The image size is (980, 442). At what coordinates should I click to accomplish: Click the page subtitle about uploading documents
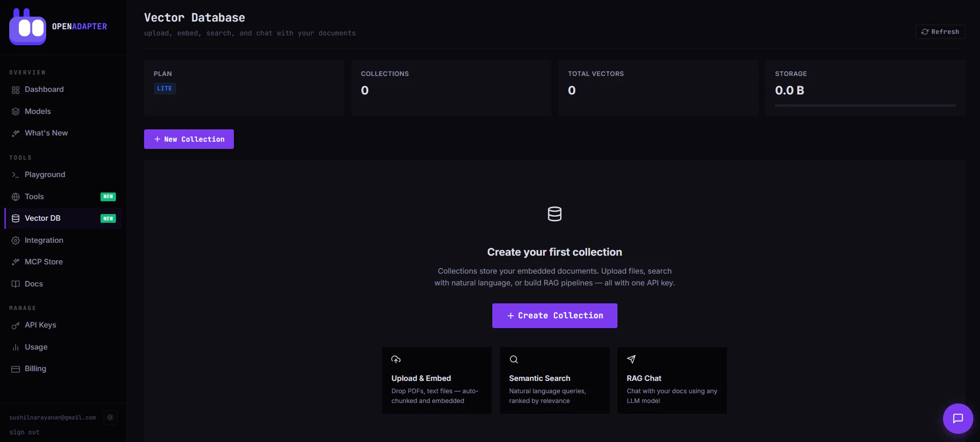tap(250, 33)
